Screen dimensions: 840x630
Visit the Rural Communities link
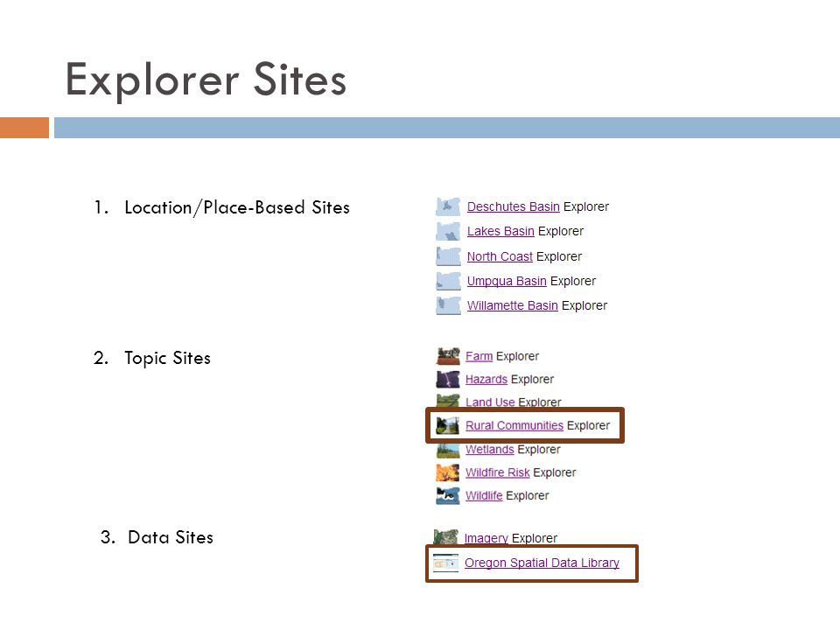tap(514, 426)
